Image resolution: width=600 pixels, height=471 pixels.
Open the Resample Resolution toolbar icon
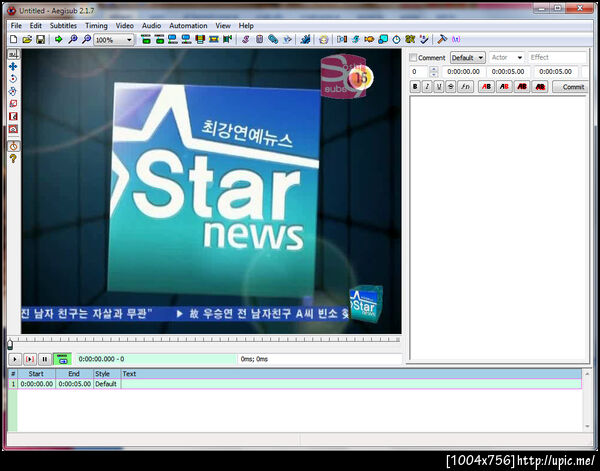(x=383, y=39)
